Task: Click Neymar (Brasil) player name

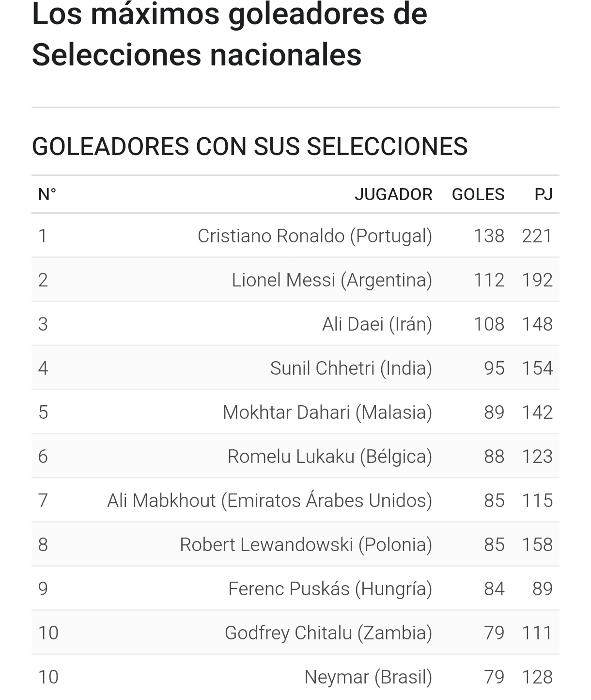Action: (x=368, y=677)
